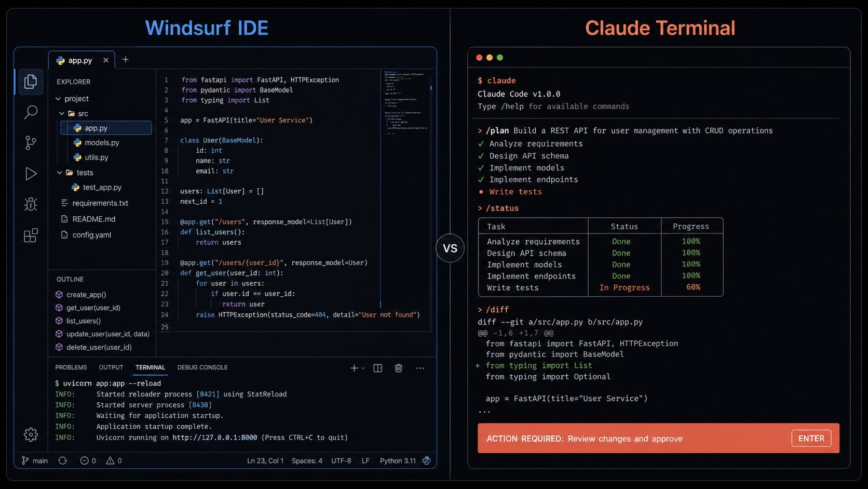Click the main branch indicator
The image size is (868, 489).
[34, 460]
